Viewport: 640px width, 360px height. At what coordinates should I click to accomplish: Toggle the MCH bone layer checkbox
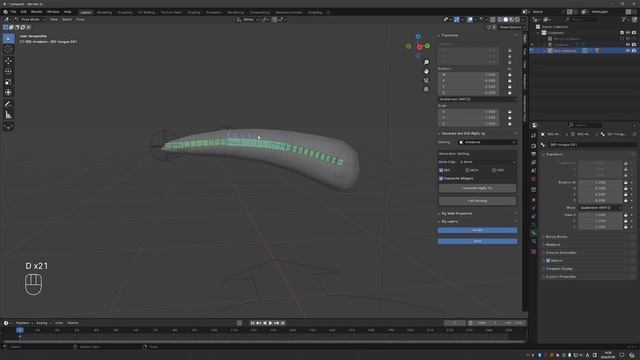pyautogui.click(x=467, y=170)
